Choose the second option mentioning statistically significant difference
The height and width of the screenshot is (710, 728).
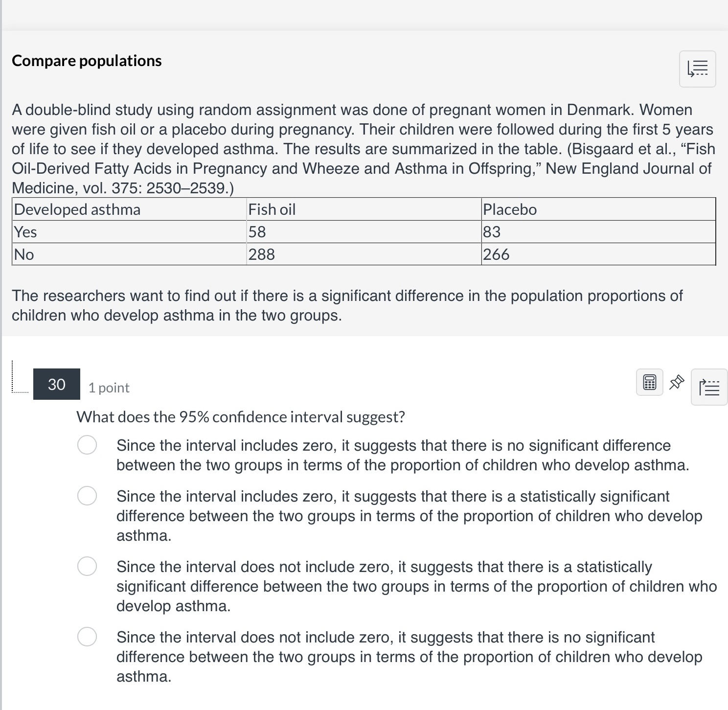86,496
